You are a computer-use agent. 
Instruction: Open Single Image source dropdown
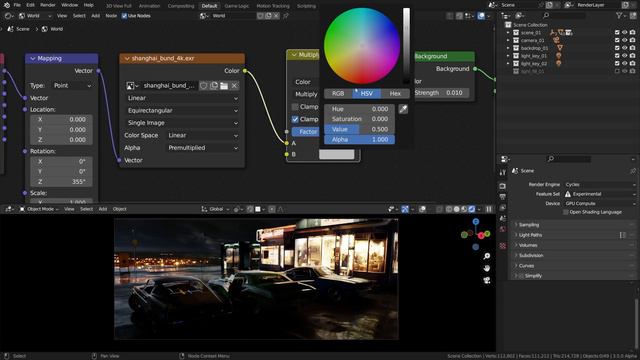coord(182,123)
